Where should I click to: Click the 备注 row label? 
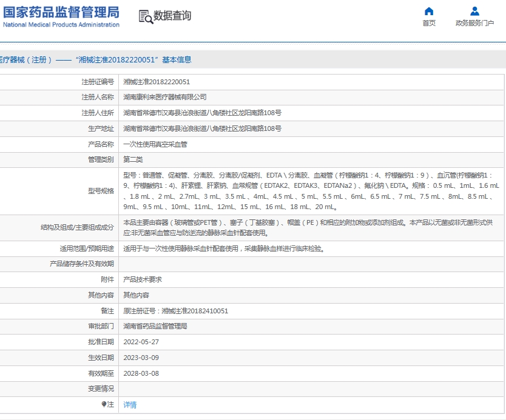pyautogui.click(x=107, y=311)
